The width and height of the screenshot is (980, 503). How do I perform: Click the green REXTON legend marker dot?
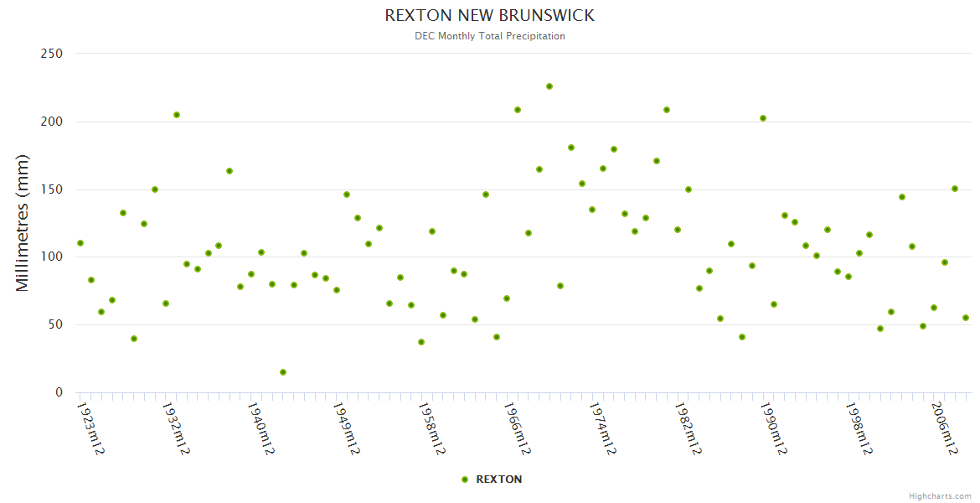(465, 480)
